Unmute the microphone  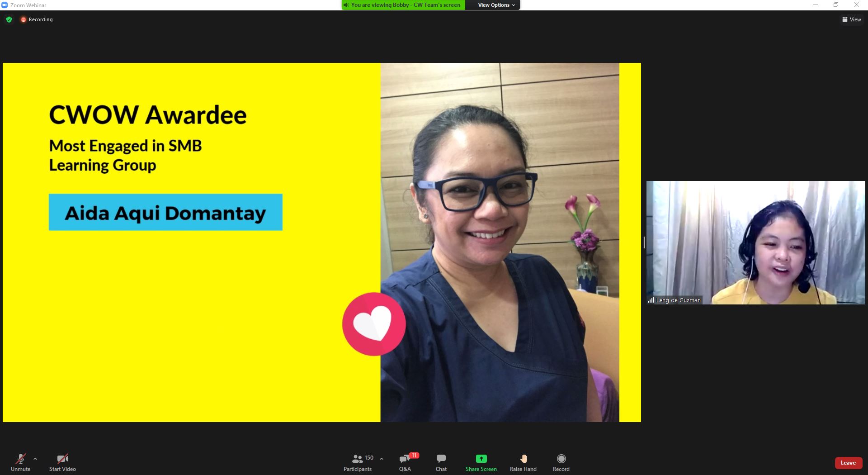pos(20,462)
